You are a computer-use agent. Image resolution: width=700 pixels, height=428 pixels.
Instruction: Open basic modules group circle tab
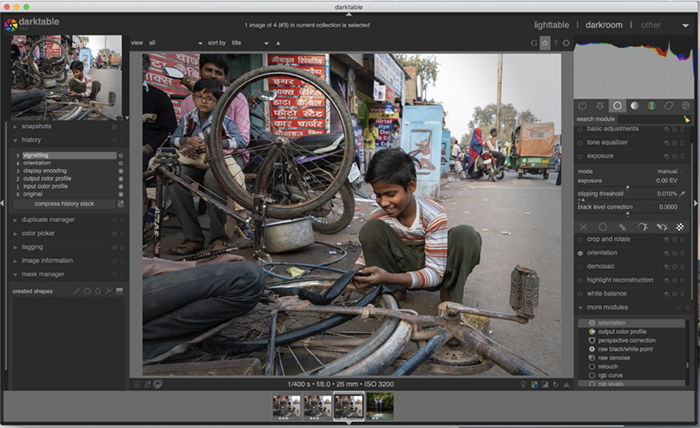tap(617, 106)
